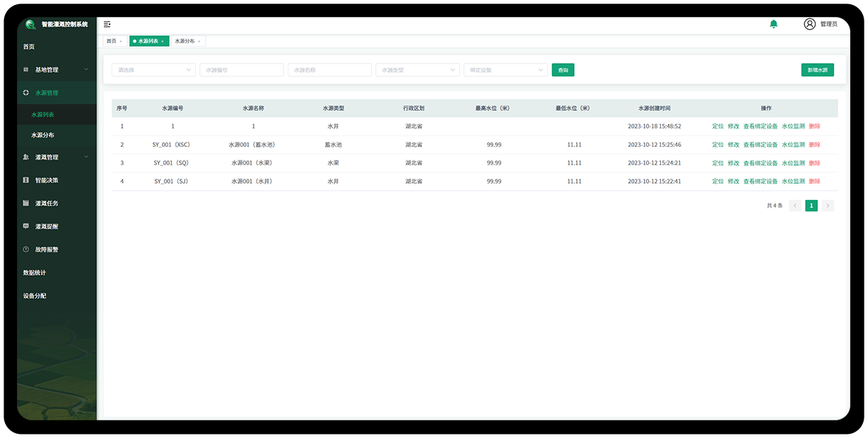Image resolution: width=868 pixels, height=438 pixels.
Task: Collapse the sidebar with the hamburger icon
Action: (x=107, y=24)
